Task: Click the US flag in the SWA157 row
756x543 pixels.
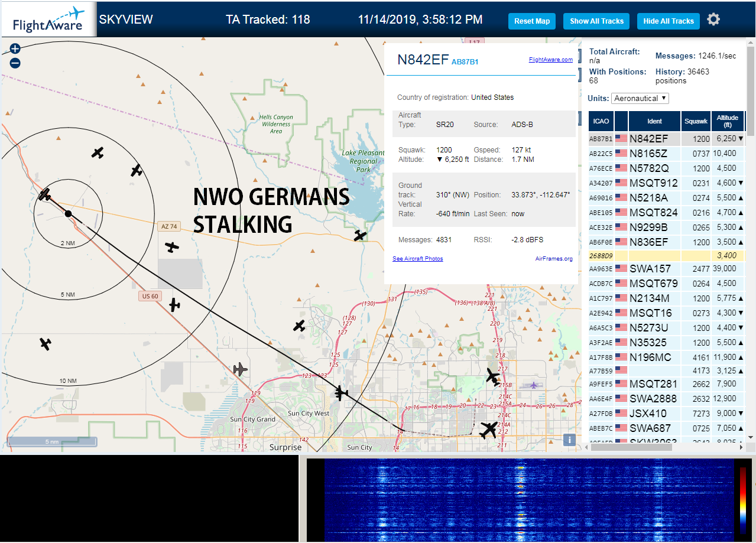Action: [x=621, y=269]
